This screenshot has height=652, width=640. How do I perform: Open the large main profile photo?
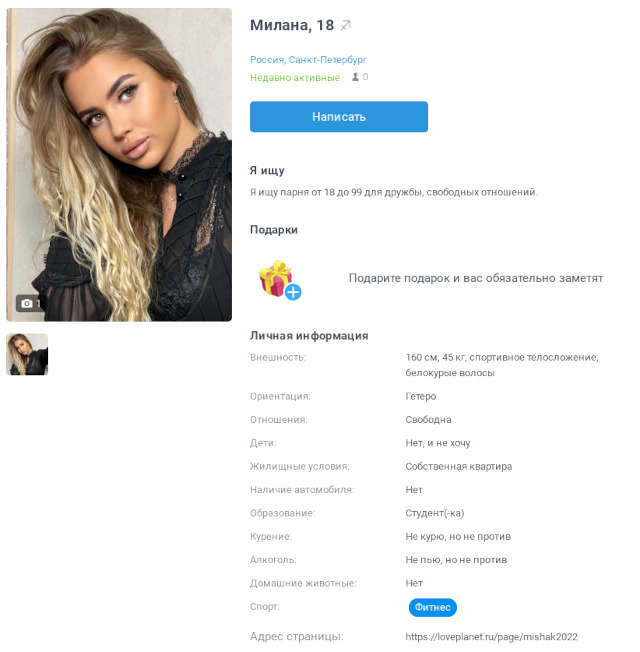(x=119, y=165)
